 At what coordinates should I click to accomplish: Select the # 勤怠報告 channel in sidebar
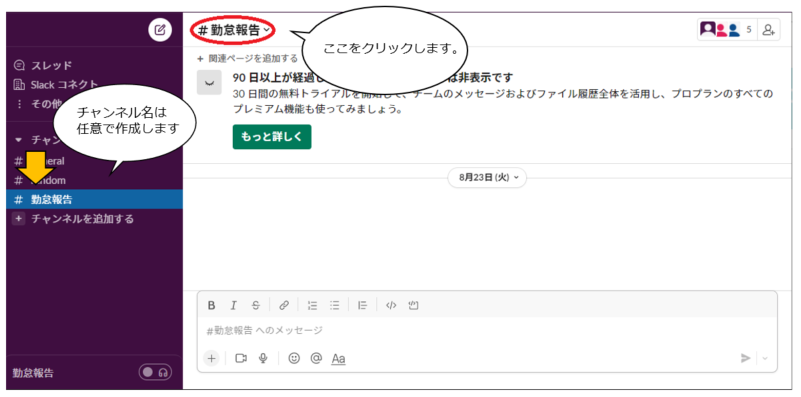[x=95, y=199]
